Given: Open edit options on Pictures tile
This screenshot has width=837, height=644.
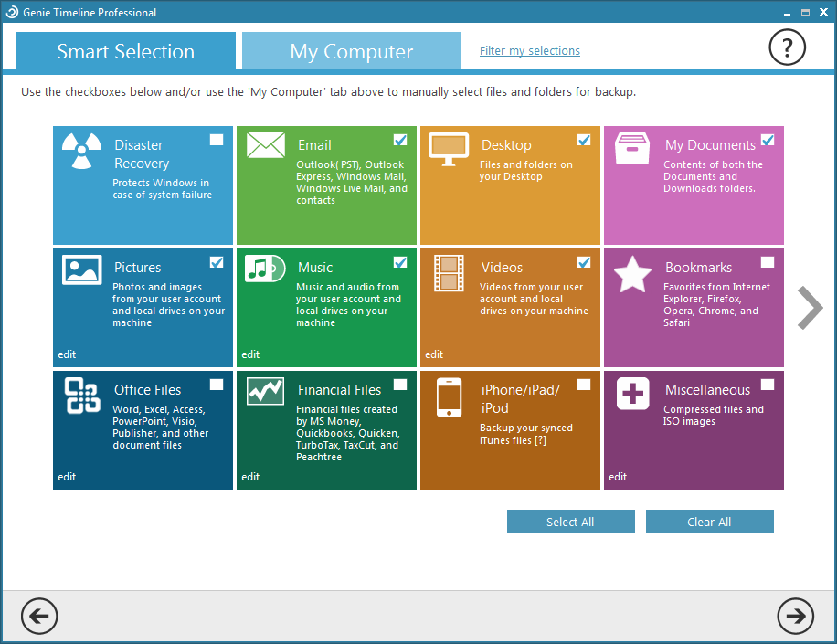Looking at the screenshot, I should (x=67, y=354).
